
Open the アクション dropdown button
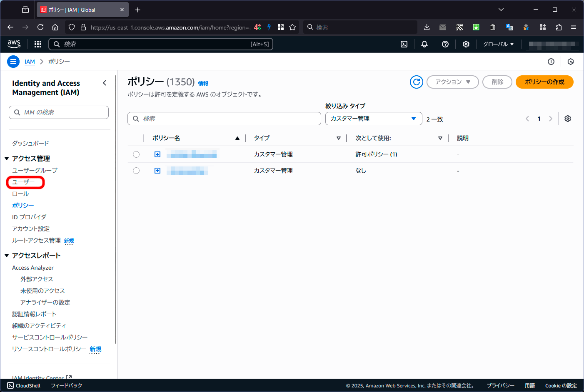[452, 82]
